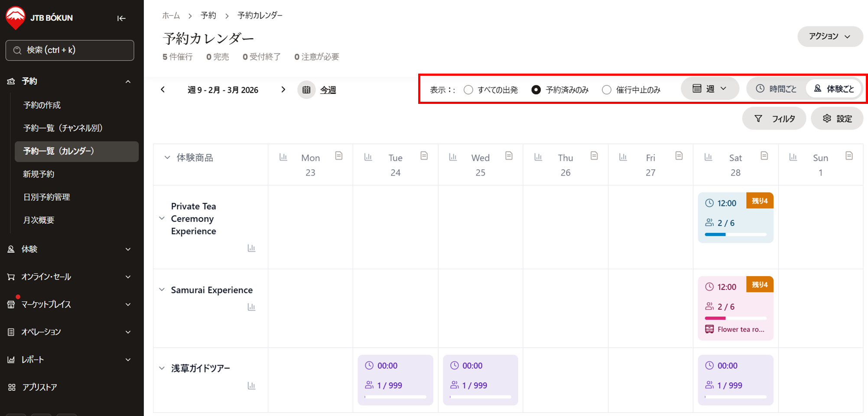Click the stats icon under Samurai Experience

coord(251,307)
